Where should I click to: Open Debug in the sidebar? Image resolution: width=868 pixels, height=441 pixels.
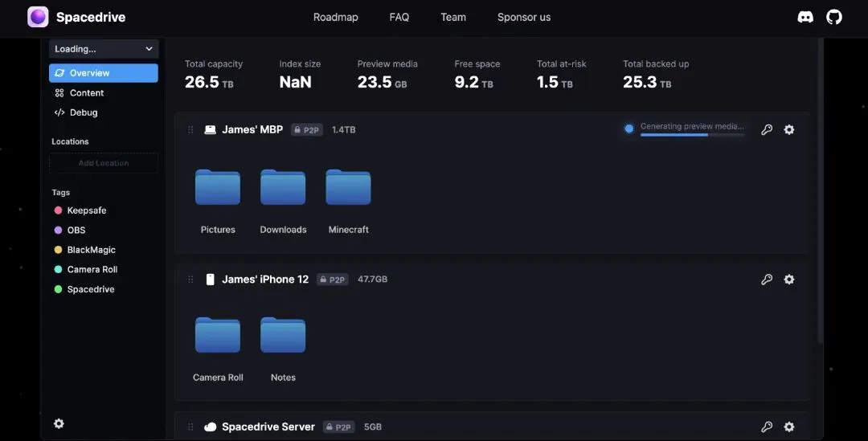pyautogui.click(x=76, y=112)
